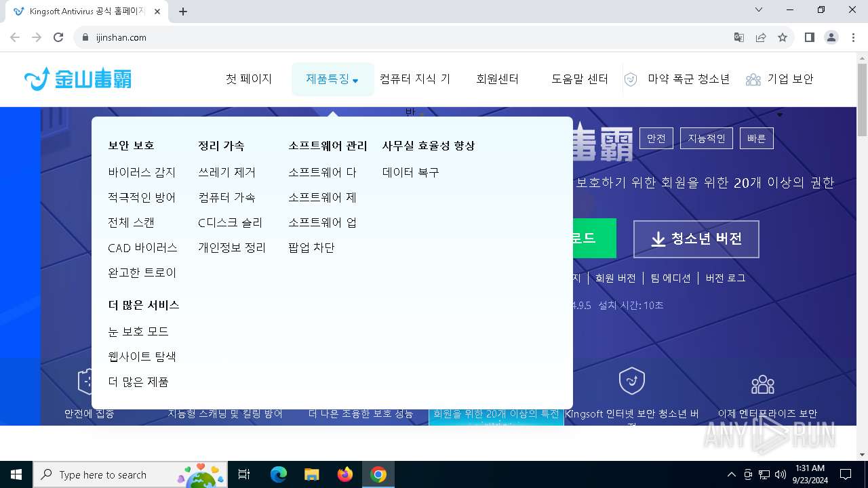Bookmark this page with the star icon

tap(783, 37)
